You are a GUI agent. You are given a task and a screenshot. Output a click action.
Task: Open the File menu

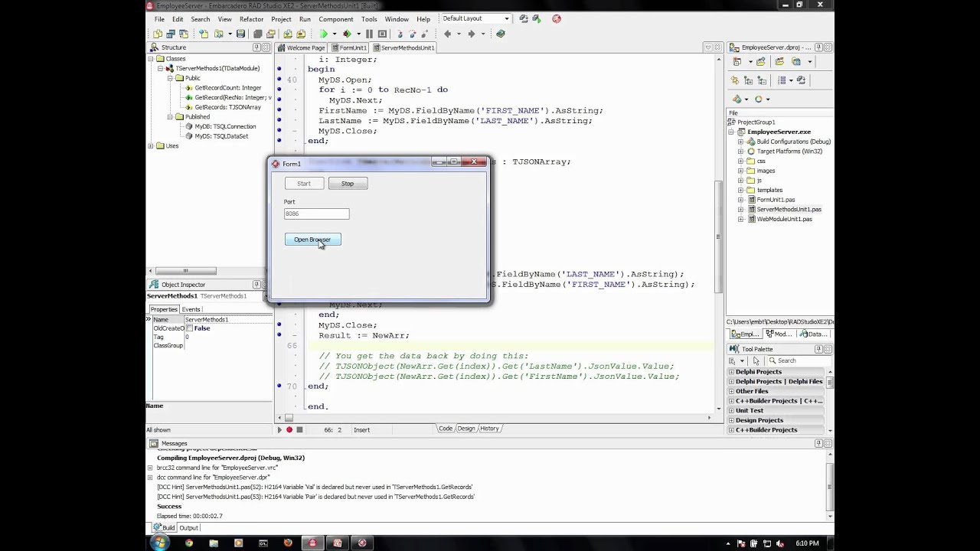pos(159,19)
